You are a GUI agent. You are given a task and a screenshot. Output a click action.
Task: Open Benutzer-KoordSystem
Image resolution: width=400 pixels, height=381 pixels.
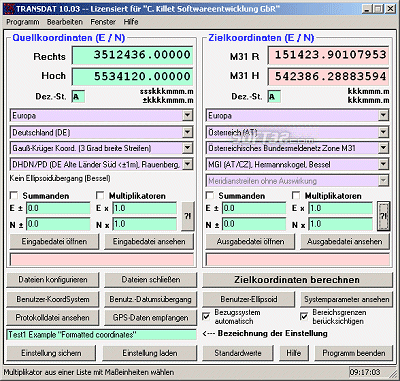point(53,299)
